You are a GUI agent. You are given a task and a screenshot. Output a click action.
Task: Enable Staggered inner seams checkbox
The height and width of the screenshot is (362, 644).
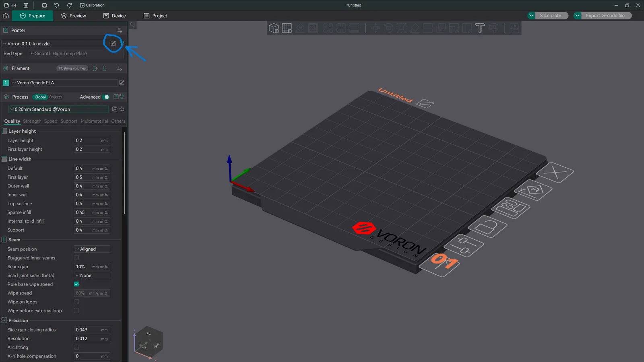pos(76,258)
